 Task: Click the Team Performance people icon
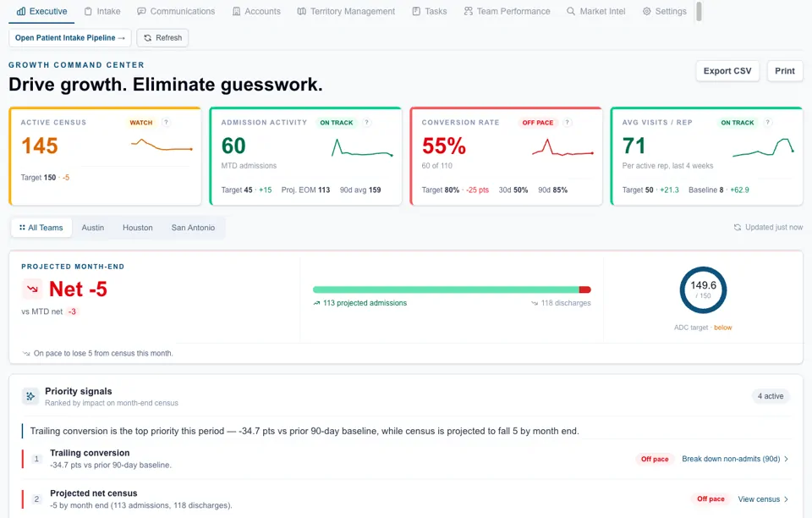click(x=468, y=11)
